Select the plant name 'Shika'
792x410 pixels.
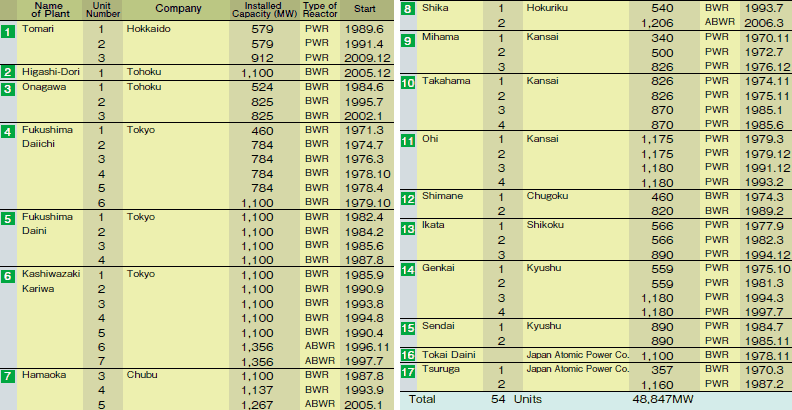pos(435,8)
